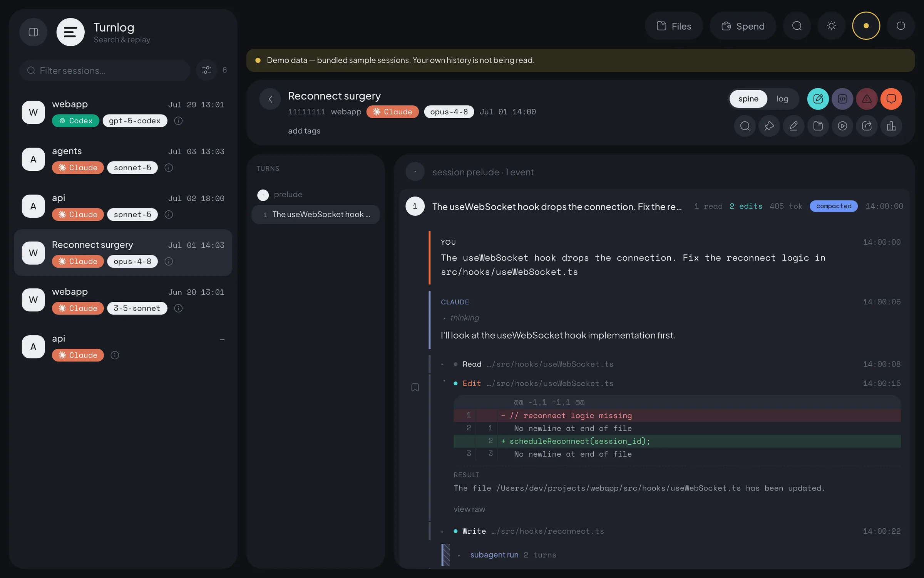Click added line scheduleReconnect(session_id);
924x578 pixels.
(x=677, y=441)
